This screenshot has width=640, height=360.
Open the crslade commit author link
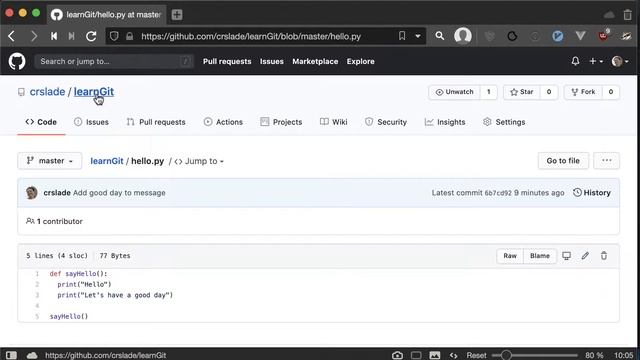click(57, 193)
